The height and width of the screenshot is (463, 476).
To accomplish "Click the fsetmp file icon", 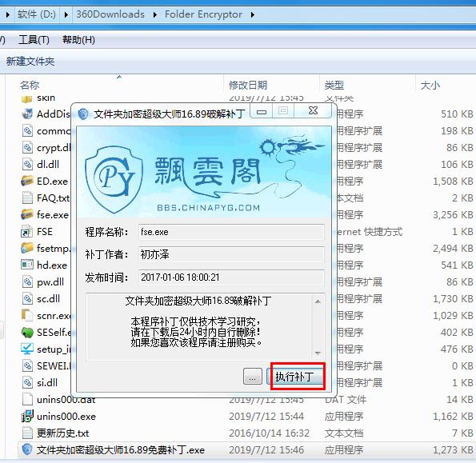I will coord(27,248).
